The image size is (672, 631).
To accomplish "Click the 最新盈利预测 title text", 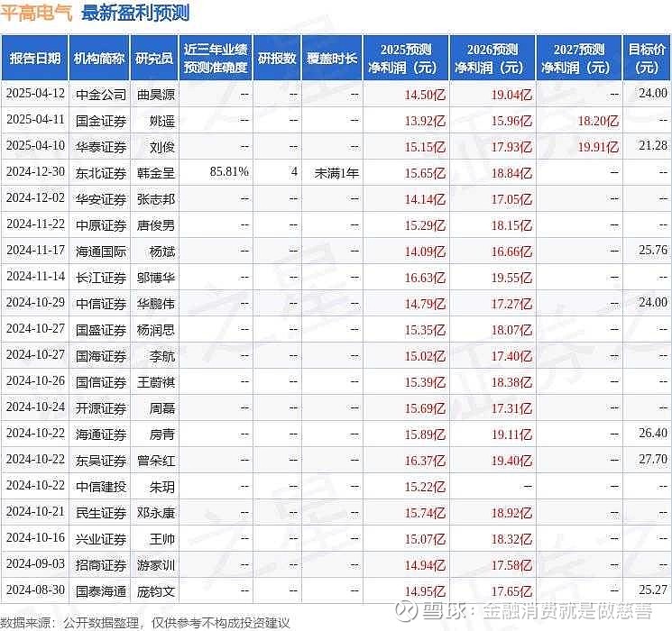I will pos(135,14).
